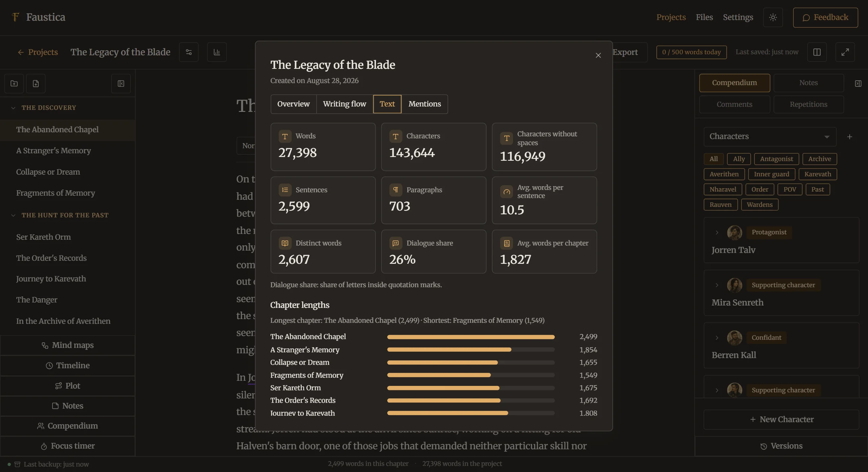The width and height of the screenshot is (868, 472).
Task: Close the statistics dialog
Action: (x=598, y=55)
